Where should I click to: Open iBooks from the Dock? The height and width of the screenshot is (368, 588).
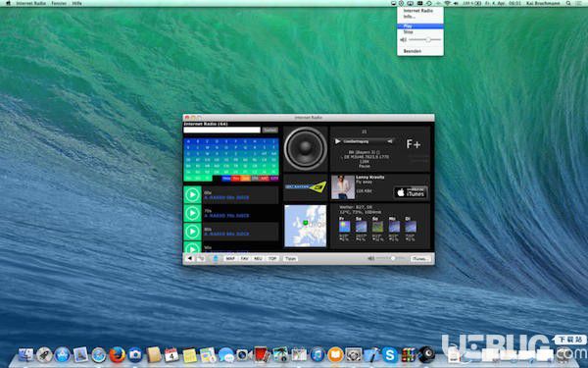335,354
